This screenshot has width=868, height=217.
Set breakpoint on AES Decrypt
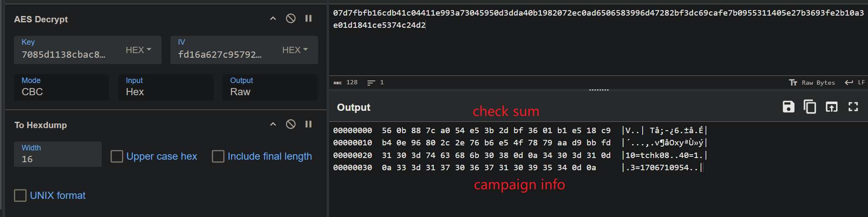308,19
